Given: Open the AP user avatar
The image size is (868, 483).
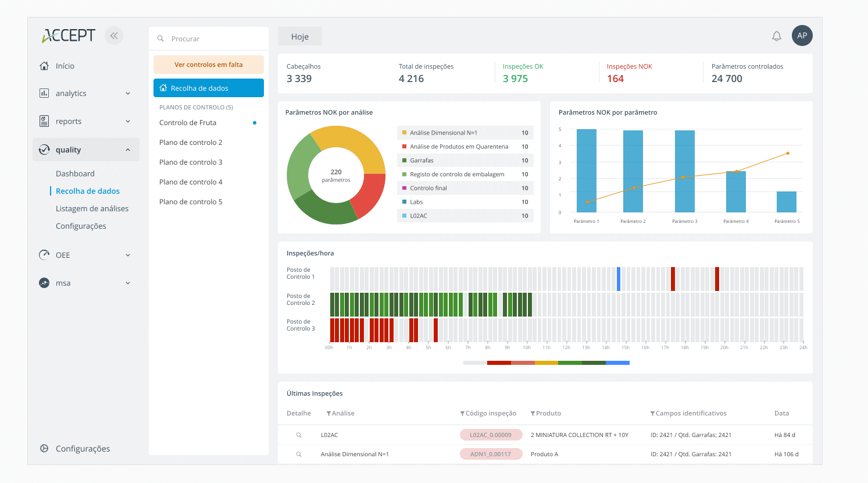Looking at the screenshot, I should click(x=802, y=35).
